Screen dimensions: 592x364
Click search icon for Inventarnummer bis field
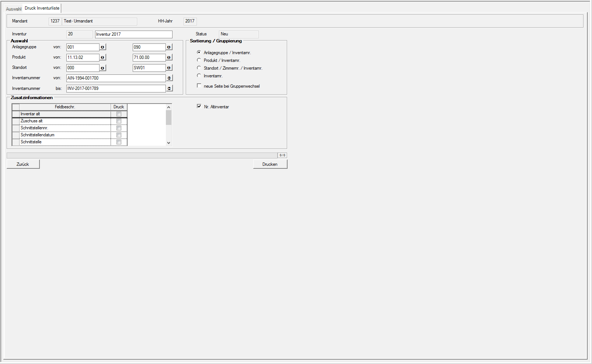pyautogui.click(x=169, y=88)
